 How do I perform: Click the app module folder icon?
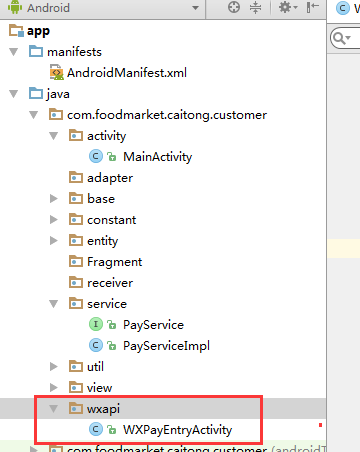coord(16,31)
